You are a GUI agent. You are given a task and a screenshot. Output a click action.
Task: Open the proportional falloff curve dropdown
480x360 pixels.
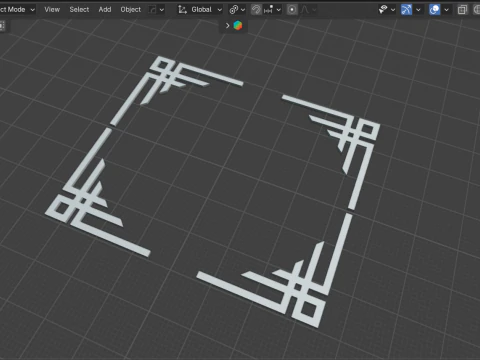click(x=308, y=10)
